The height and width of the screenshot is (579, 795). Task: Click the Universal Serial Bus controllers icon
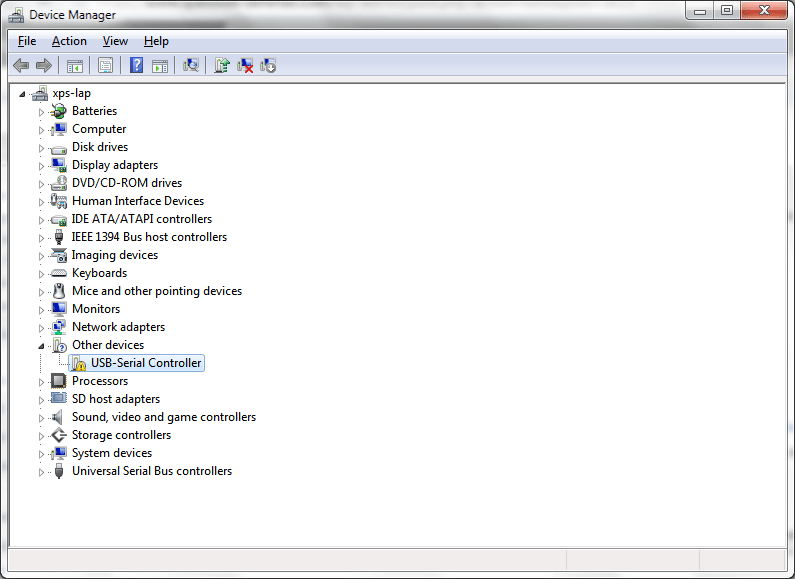(x=59, y=471)
